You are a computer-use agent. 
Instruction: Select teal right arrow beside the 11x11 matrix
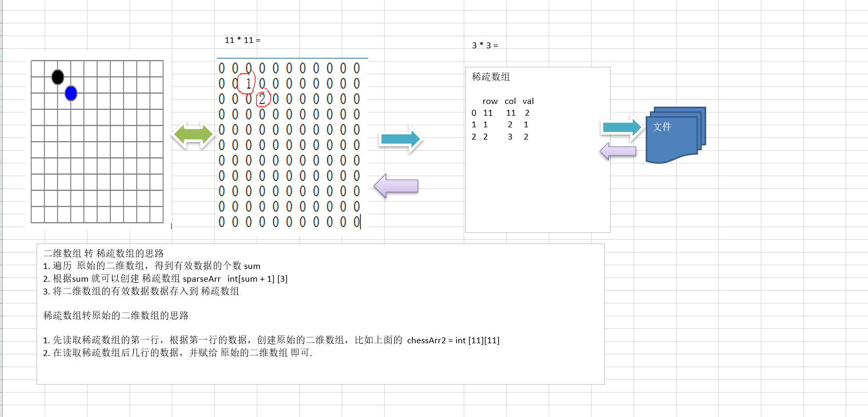[401, 140]
